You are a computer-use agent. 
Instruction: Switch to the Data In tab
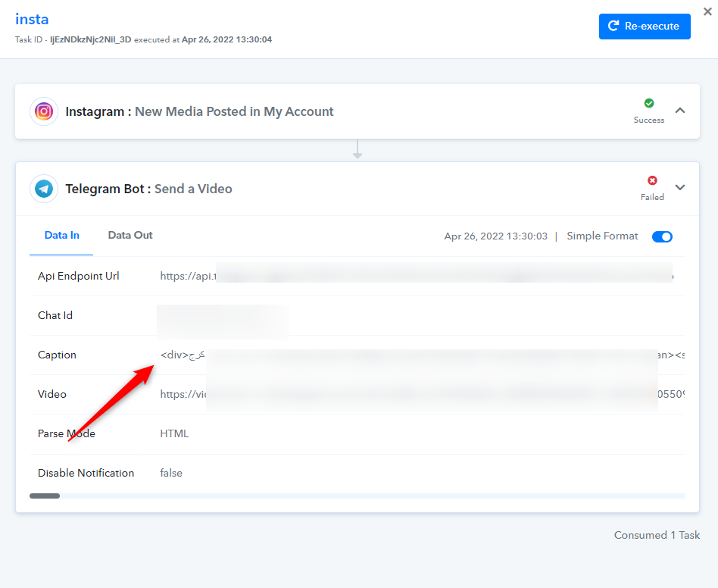pyautogui.click(x=62, y=236)
